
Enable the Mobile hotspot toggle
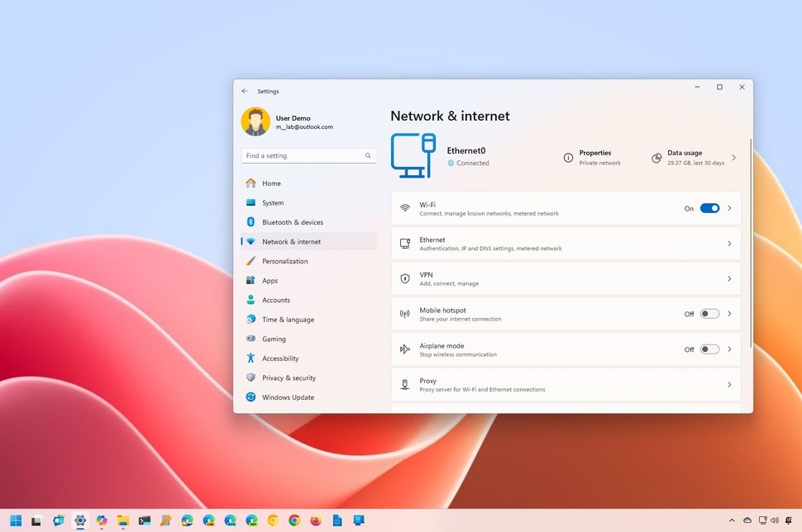pyautogui.click(x=709, y=314)
